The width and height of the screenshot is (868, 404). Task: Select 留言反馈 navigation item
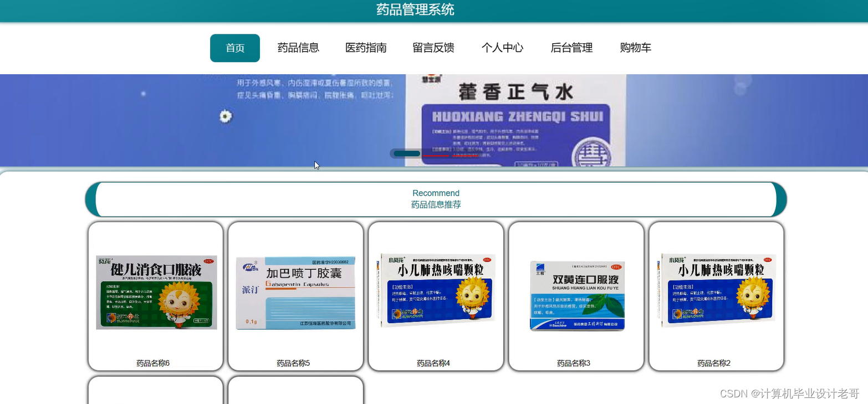click(x=433, y=48)
